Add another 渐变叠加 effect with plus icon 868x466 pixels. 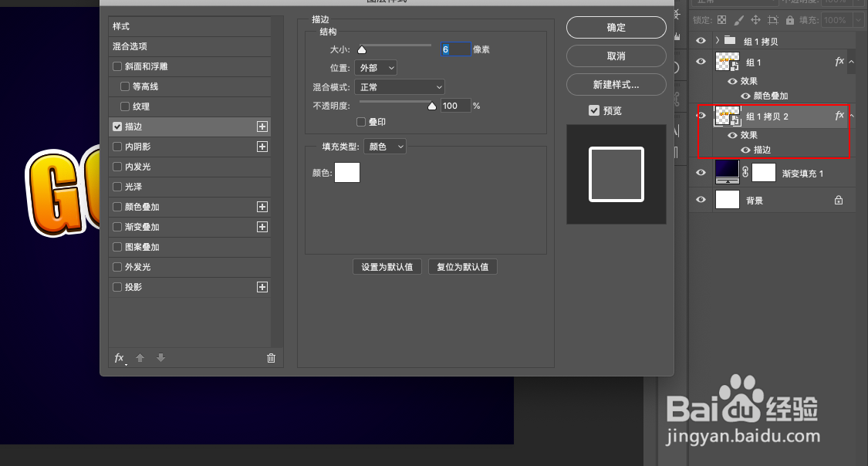point(262,227)
